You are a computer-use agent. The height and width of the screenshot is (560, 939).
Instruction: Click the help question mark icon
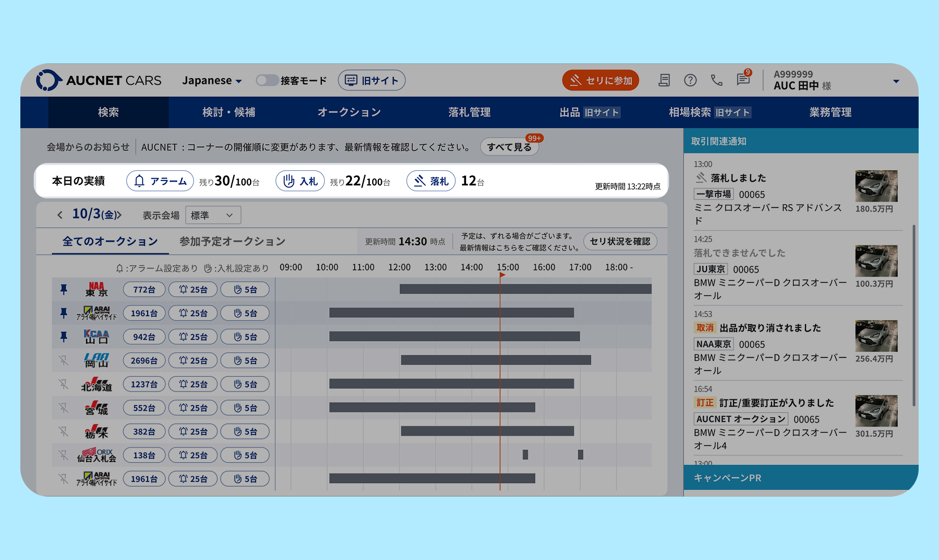(690, 80)
